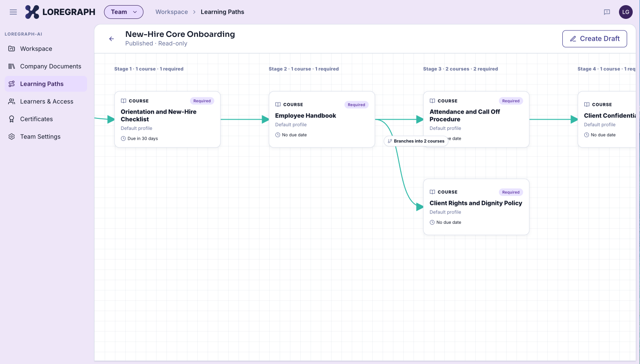Viewport: 640px width, 364px height.
Task: Toggle the hamburger sidebar menu
Action: [x=13, y=12]
